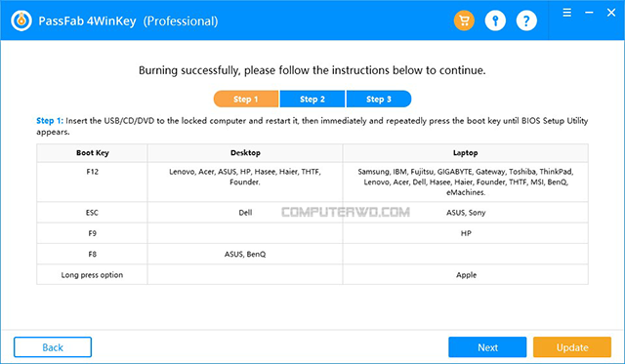
Task: Open the question mark help icon
Action: pos(526,20)
